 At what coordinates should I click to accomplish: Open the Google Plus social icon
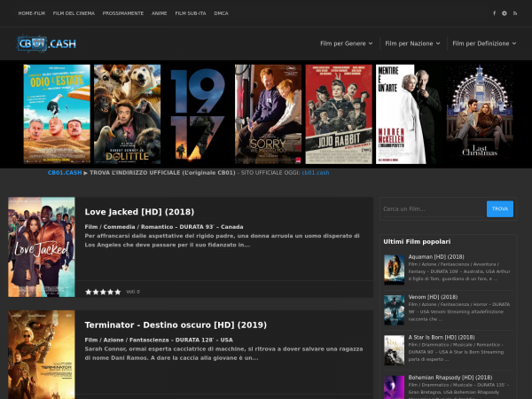[x=505, y=13]
